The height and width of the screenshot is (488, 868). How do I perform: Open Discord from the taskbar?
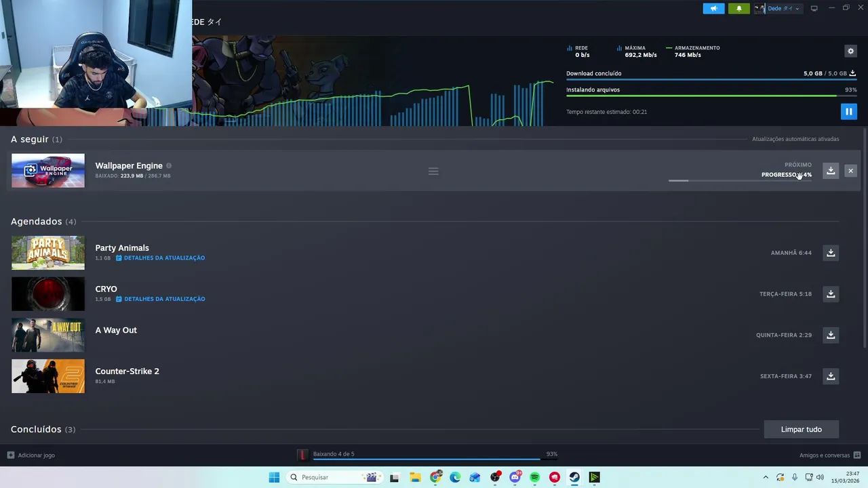(515, 477)
